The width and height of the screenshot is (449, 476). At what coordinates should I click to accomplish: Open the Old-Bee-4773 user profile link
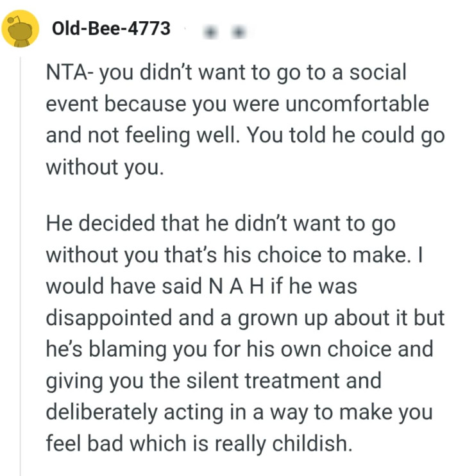click(111, 29)
